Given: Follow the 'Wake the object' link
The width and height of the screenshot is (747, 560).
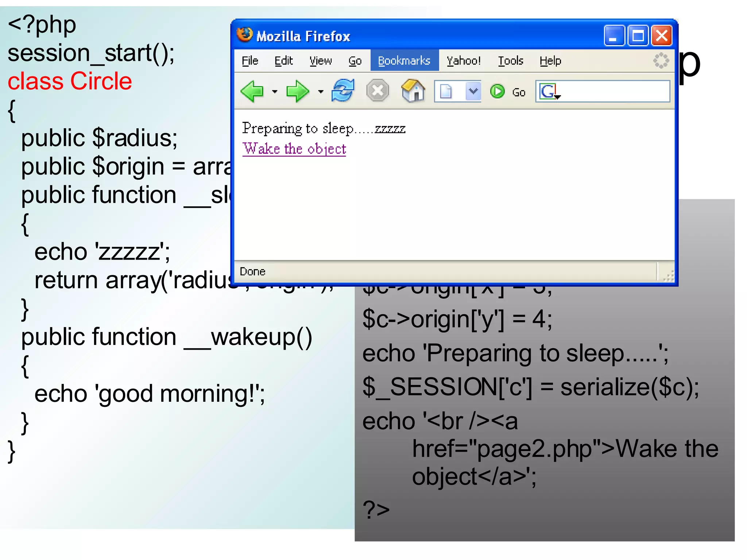Looking at the screenshot, I should click(x=294, y=149).
